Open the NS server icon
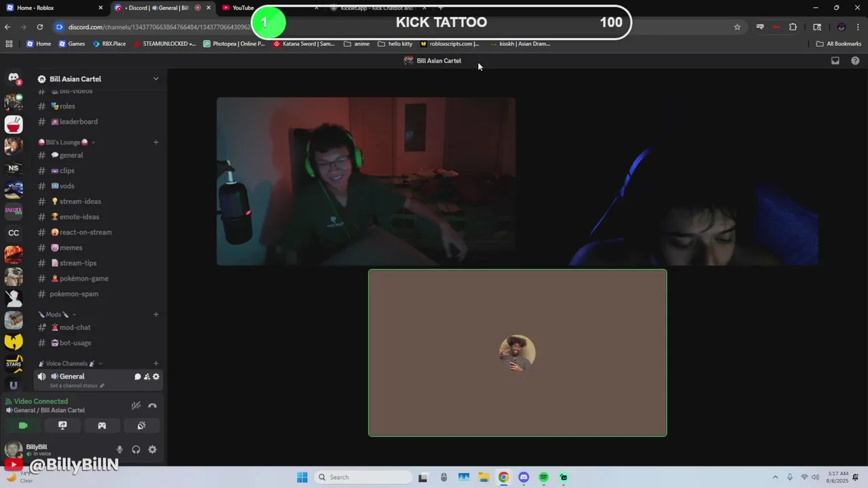Image resolution: width=868 pixels, height=488 pixels. [x=14, y=168]
